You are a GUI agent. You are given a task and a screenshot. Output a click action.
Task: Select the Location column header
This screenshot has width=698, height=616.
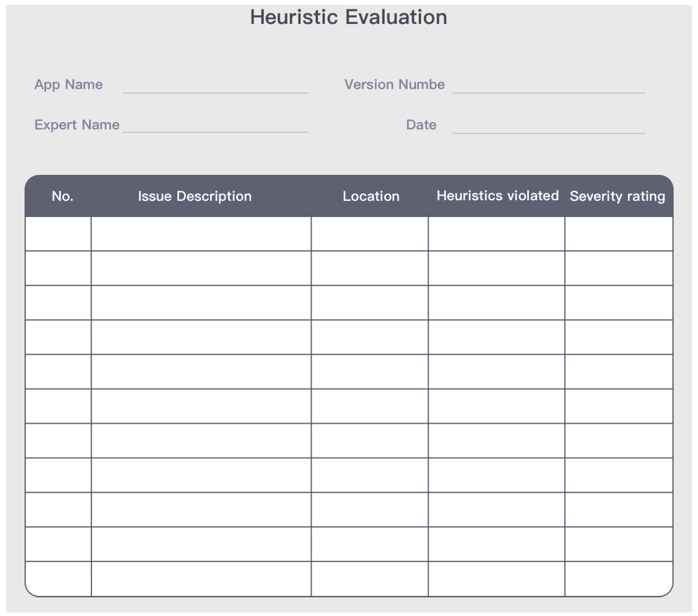[x=371, y=196]
